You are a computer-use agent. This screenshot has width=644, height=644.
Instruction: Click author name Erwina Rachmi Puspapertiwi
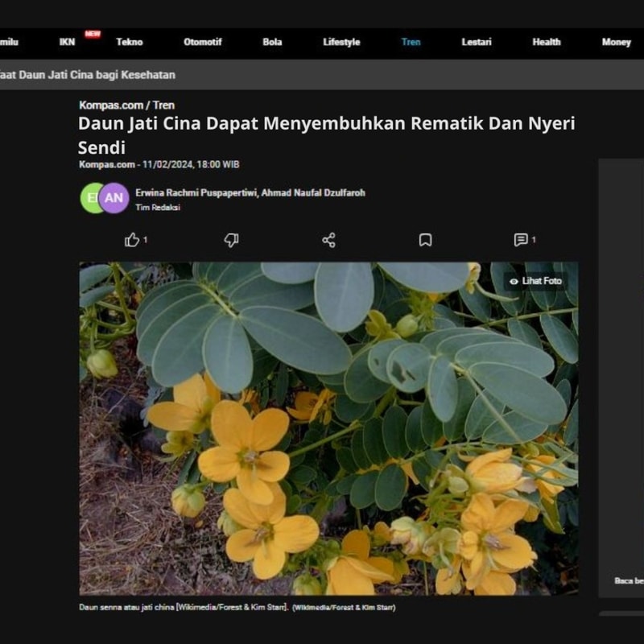196,193
